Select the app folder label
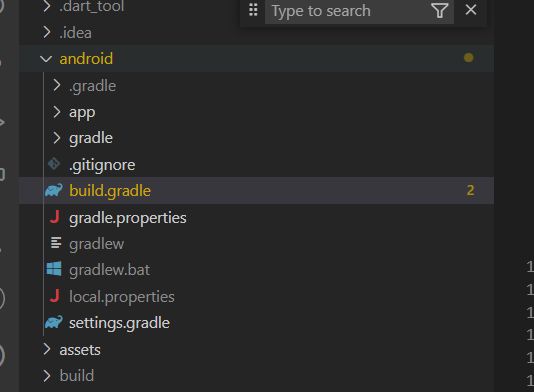 coord(82,113)
